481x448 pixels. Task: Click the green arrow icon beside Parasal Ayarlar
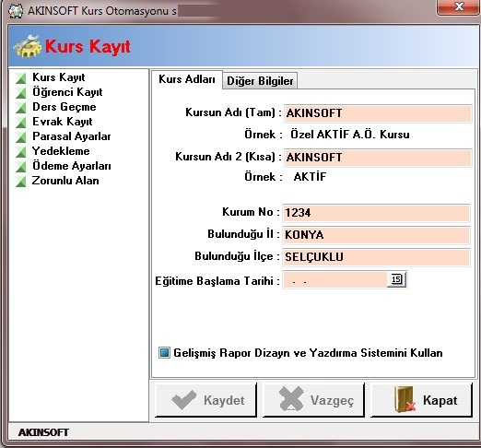(x=20, y=137)
